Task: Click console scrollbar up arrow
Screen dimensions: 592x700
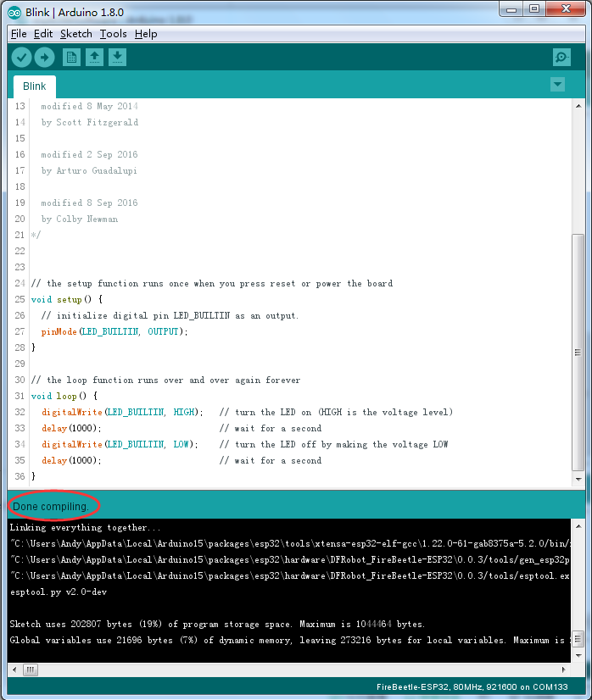Action: [x=578, y=526]
